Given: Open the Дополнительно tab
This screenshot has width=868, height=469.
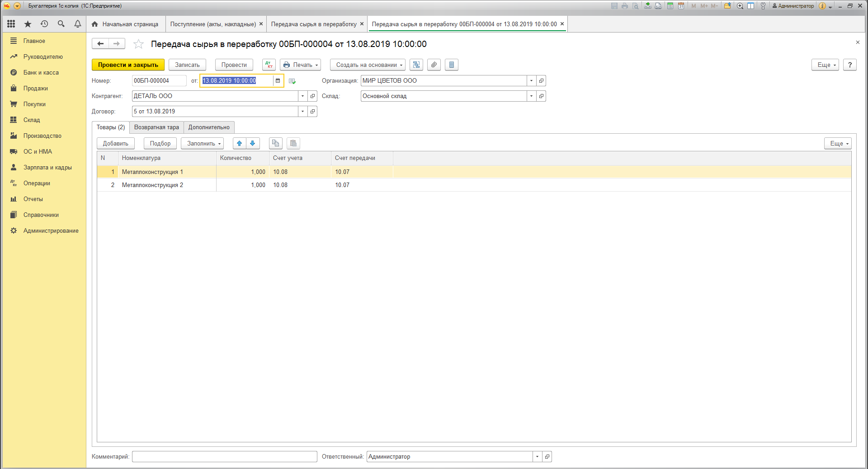Looking at the screenshot, I should click(x=209, y=127).
